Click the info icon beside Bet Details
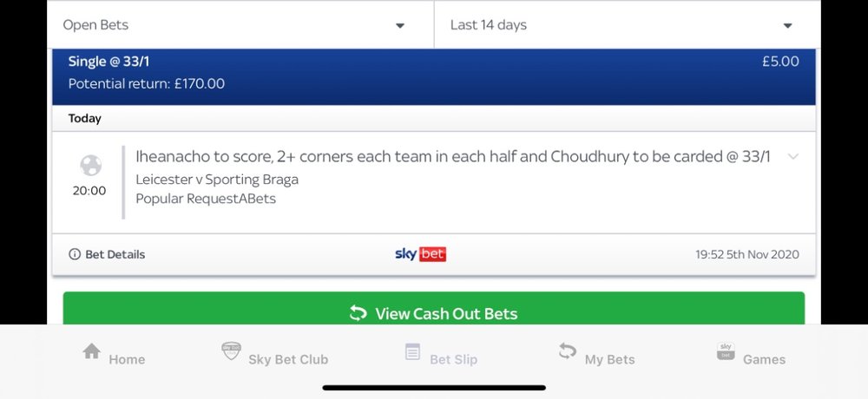The width and height of the screenshot is (868, 399). pyautogui.click(x=74, y=254)
